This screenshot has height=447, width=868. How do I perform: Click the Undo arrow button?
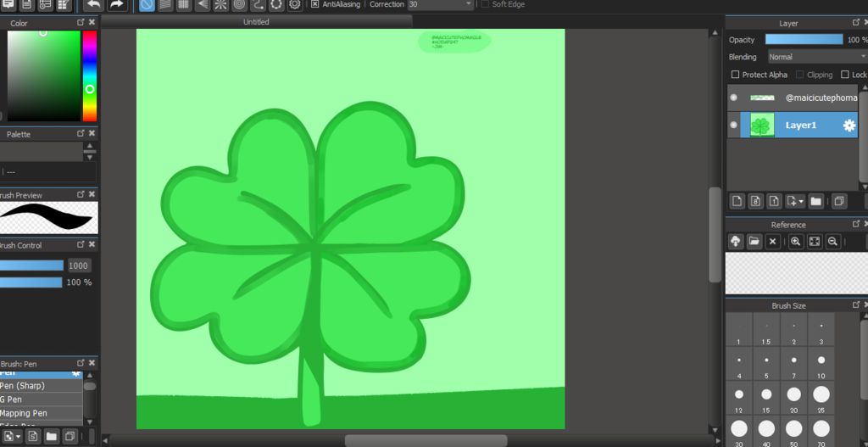click(94, 5)
